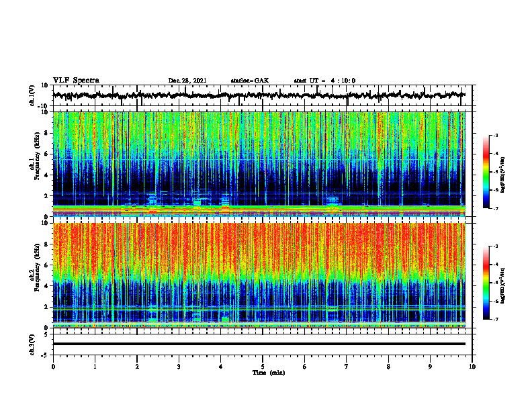
Task: Click the "8" kHz tick on ch.1 frequency axis
Action: tap(46, 133)
